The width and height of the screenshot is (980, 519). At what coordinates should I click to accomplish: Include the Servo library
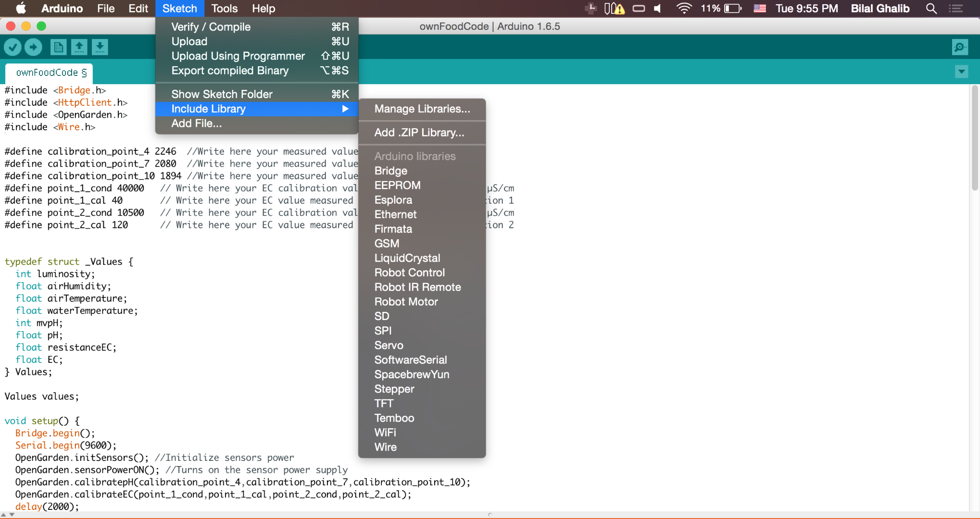[x=422, y=346]
